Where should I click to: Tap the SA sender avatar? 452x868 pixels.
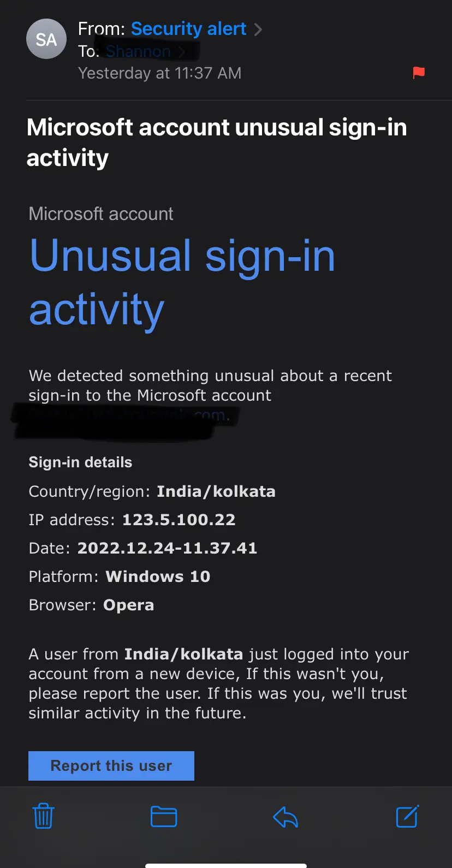(46, 39)
